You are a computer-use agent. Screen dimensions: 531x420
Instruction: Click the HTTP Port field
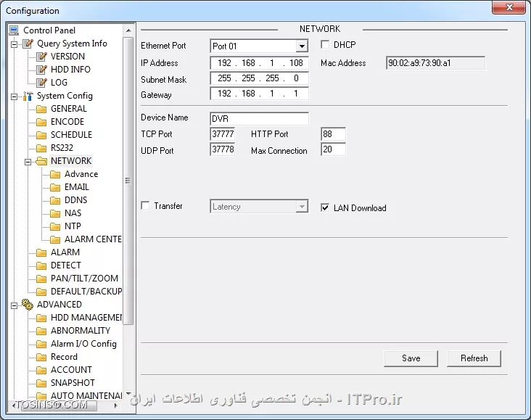coord(333,134)
